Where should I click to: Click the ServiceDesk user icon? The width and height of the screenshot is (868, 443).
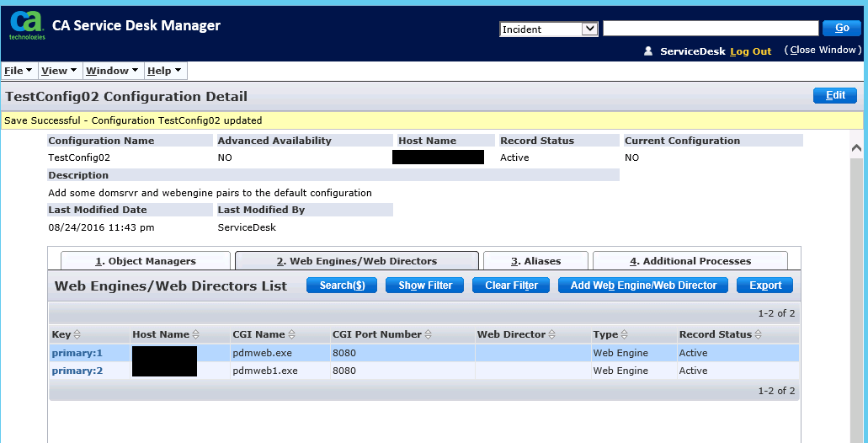(648, 51)
